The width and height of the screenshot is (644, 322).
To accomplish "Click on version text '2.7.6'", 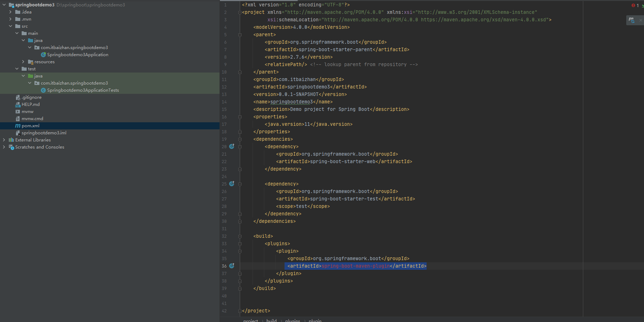I will 297,57.
